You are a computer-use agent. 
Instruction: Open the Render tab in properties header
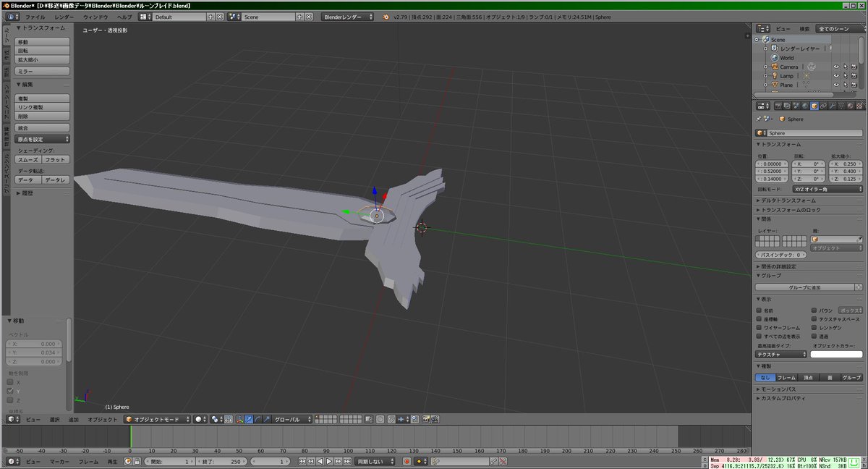(x=778, y=106)
